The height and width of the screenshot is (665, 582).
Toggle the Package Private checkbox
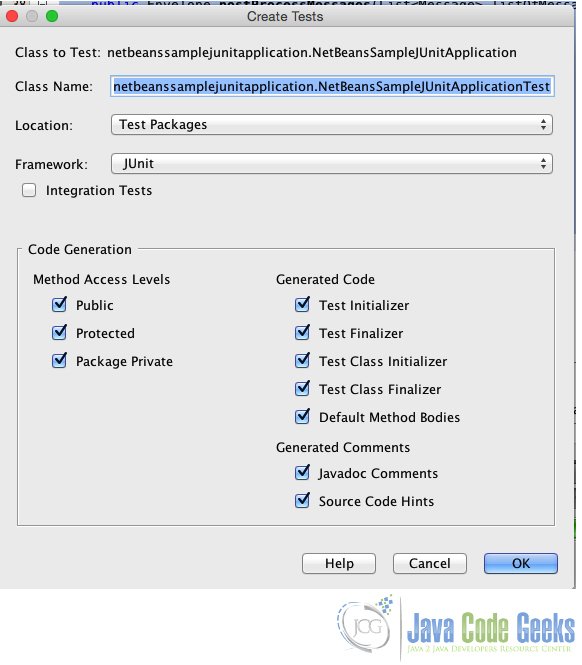click(x=59, y=361)
